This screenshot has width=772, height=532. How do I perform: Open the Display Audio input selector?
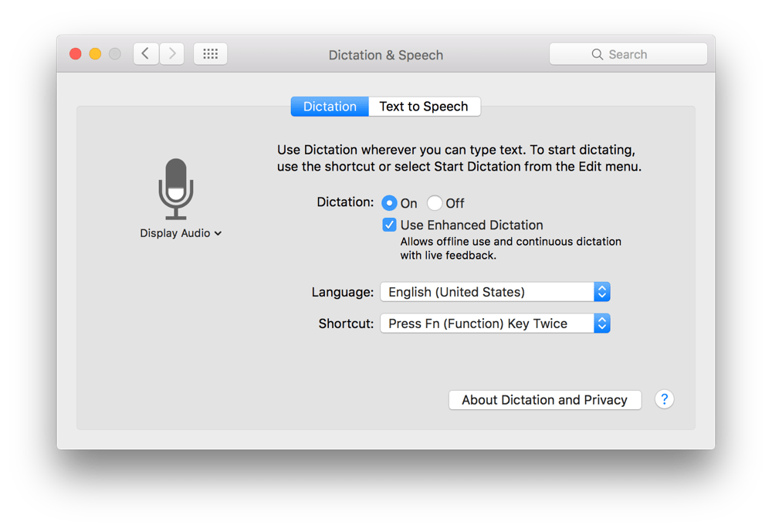click(x=181, y=232)
